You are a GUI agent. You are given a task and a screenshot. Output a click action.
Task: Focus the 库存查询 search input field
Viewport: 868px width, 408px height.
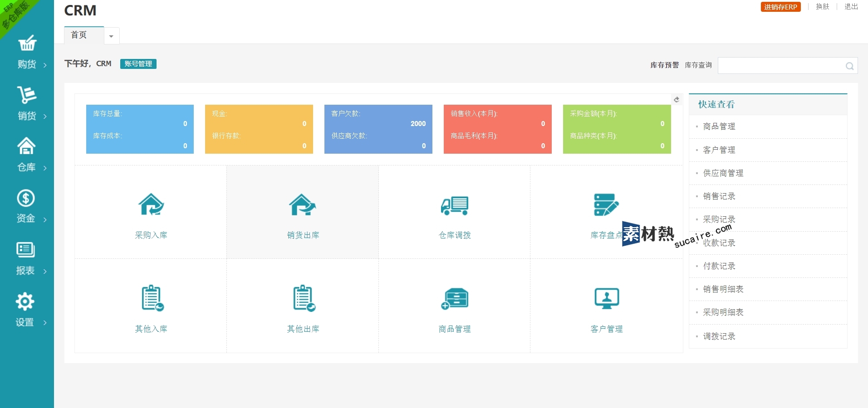tap(780, 66)
